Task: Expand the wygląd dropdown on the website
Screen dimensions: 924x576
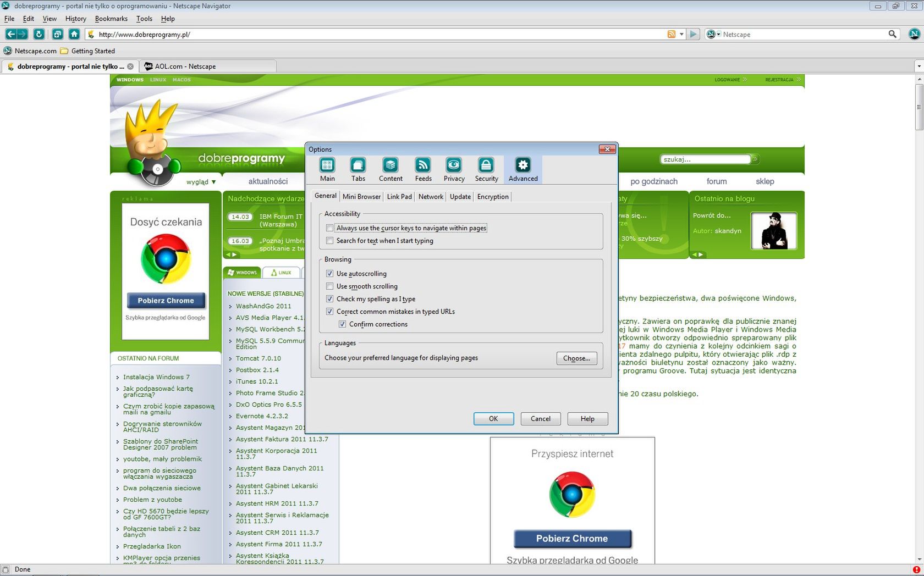Action: point(201,182)
